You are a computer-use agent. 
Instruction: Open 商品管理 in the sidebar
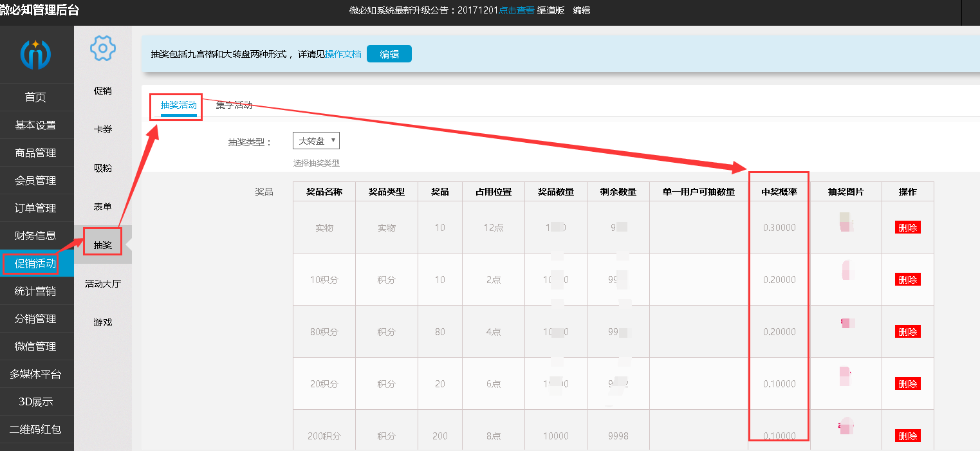[36, 152]
